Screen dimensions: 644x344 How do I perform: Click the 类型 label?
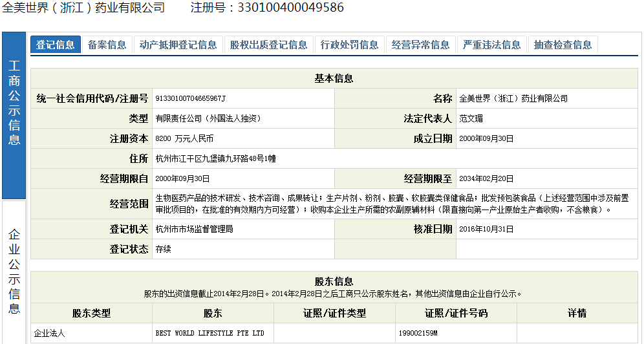click(x=138, y=118)
